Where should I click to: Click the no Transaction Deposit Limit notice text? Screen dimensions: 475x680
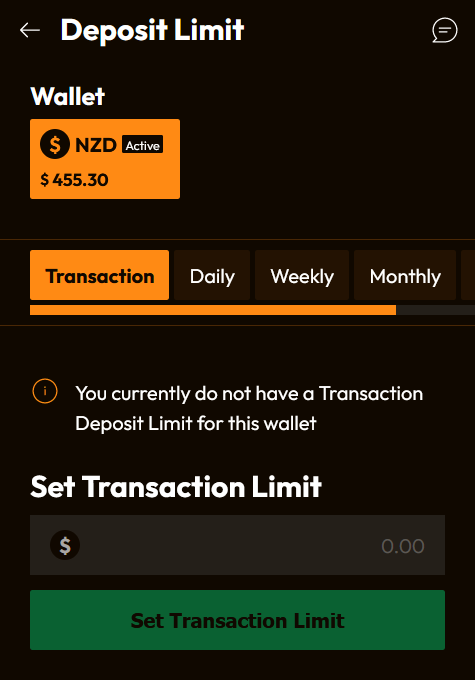point(249,409)
